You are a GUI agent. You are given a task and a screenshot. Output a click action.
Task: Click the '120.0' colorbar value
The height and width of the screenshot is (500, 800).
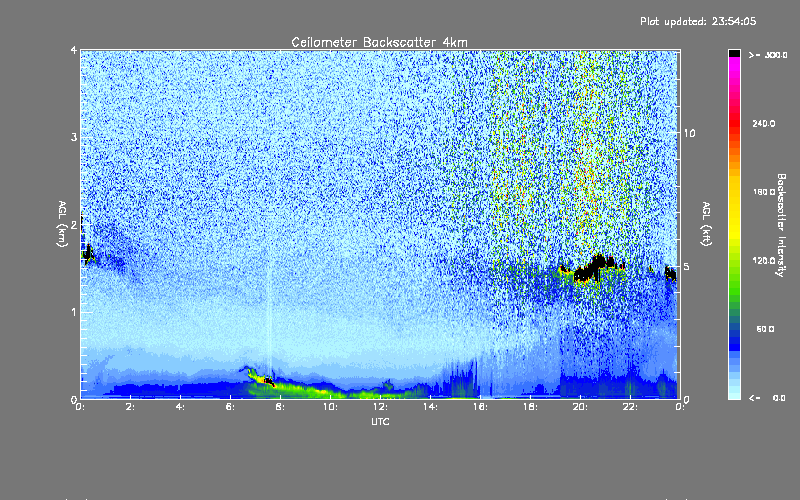(x=764, y=260)
